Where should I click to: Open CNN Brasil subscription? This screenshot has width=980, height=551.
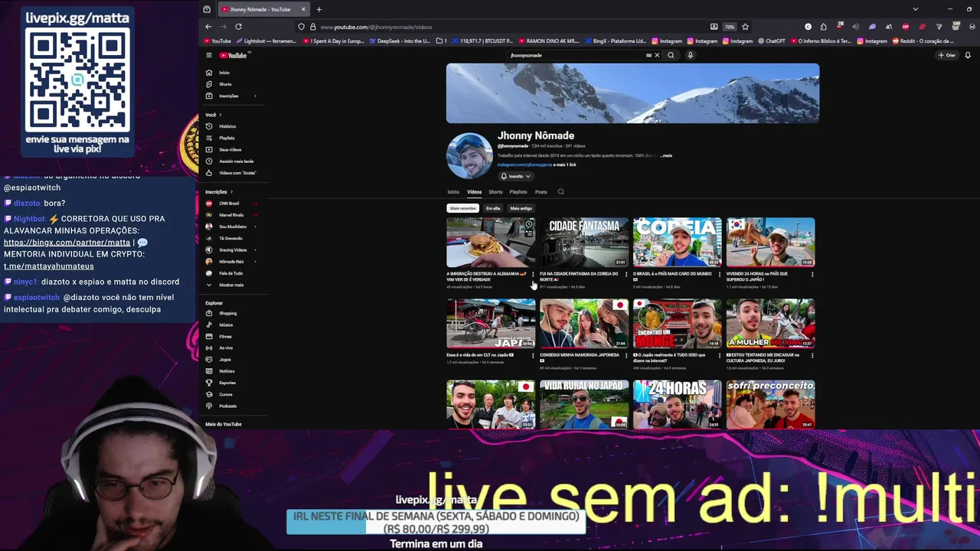[229, 204]
